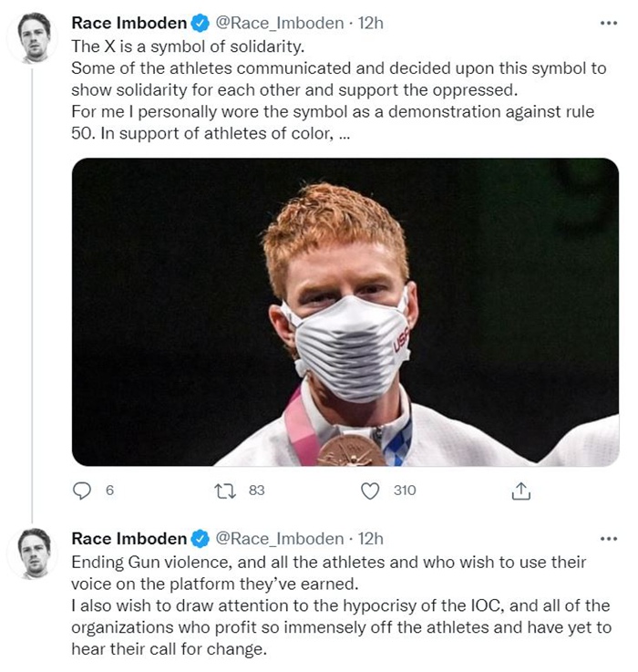Image resolution: width=638 pixels, height=672 pixels.
Task: Like the tweet using the heart icon
Action: (x=370, y=491)
